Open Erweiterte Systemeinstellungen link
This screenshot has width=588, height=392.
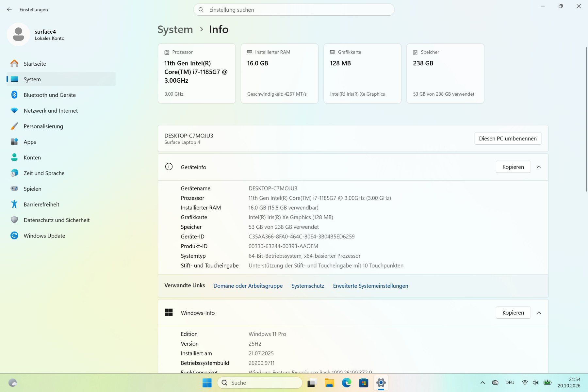tap(370, 286)
